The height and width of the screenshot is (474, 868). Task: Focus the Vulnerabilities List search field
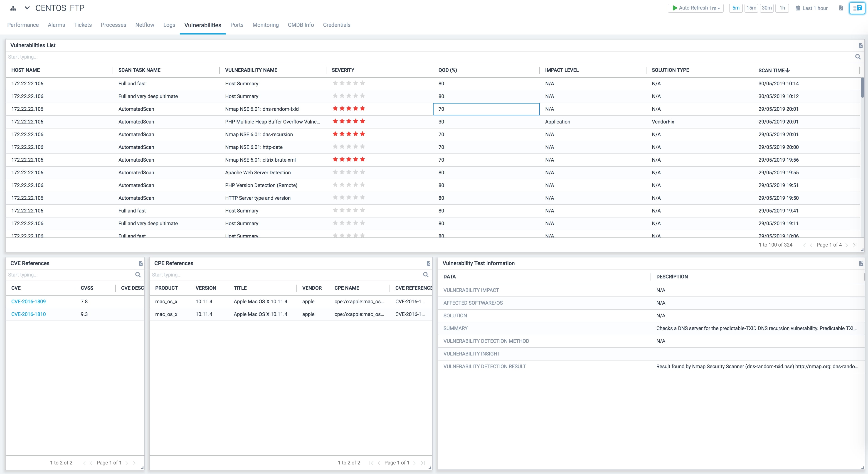[428, 57]
